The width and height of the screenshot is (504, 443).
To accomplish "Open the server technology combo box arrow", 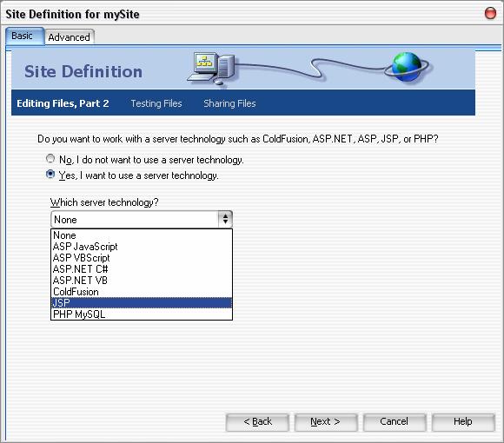I will (225, 219).
